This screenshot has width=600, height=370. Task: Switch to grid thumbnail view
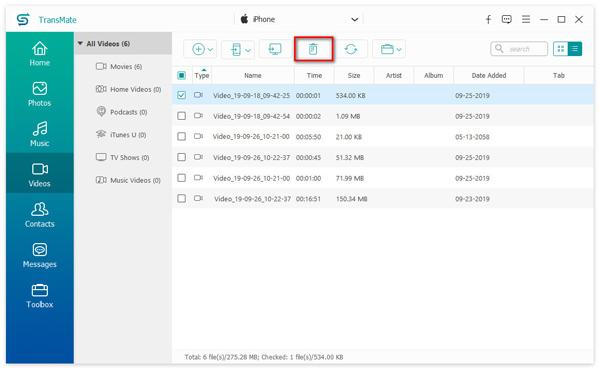click(x=561, y=49)
